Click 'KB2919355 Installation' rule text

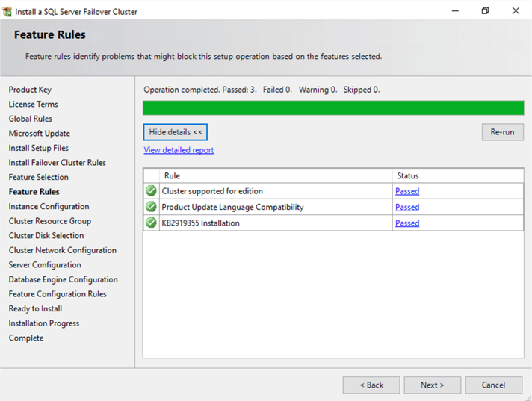coord(200,223)
